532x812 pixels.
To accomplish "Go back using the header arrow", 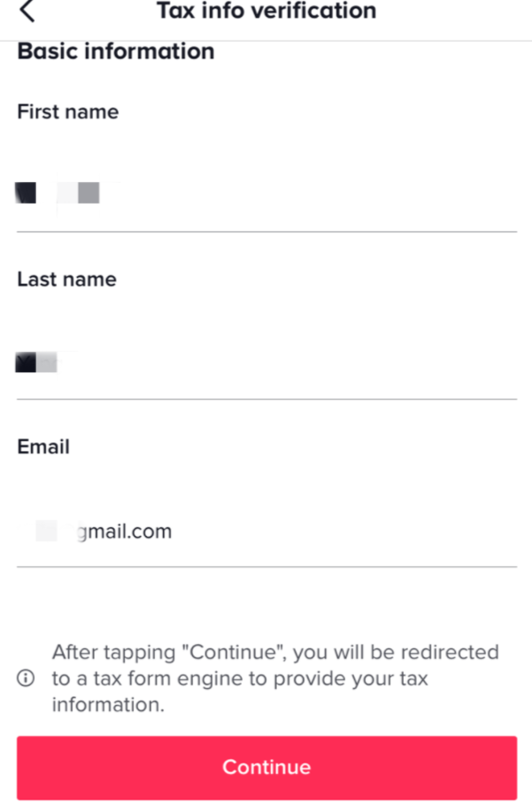I will pyautogui.click(x=27, y=11).
